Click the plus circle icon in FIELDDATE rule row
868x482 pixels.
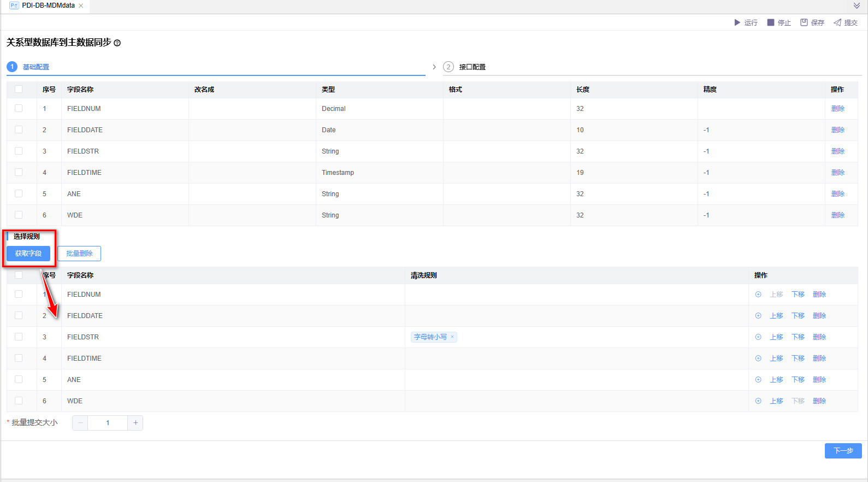click(x=758, y=316)
